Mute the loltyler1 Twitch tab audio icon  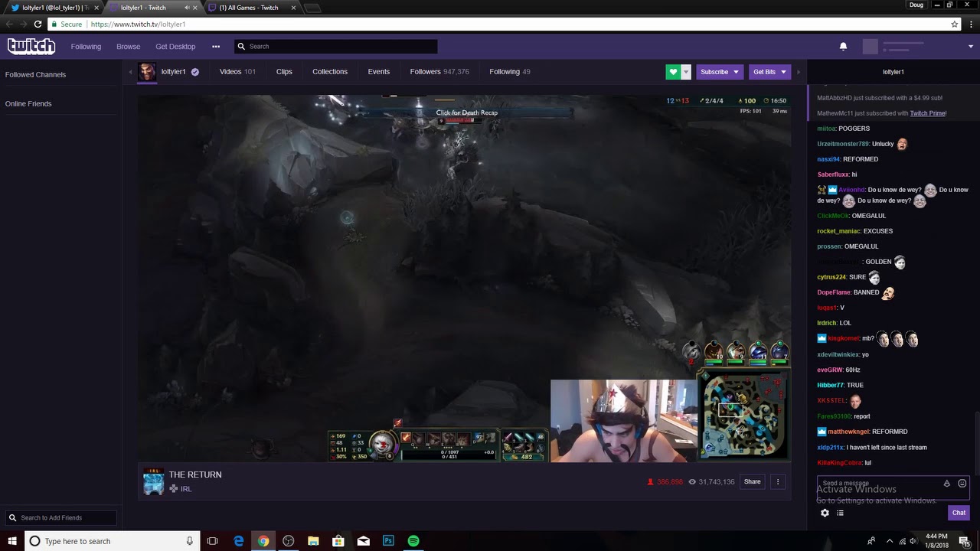coord(188,8)
